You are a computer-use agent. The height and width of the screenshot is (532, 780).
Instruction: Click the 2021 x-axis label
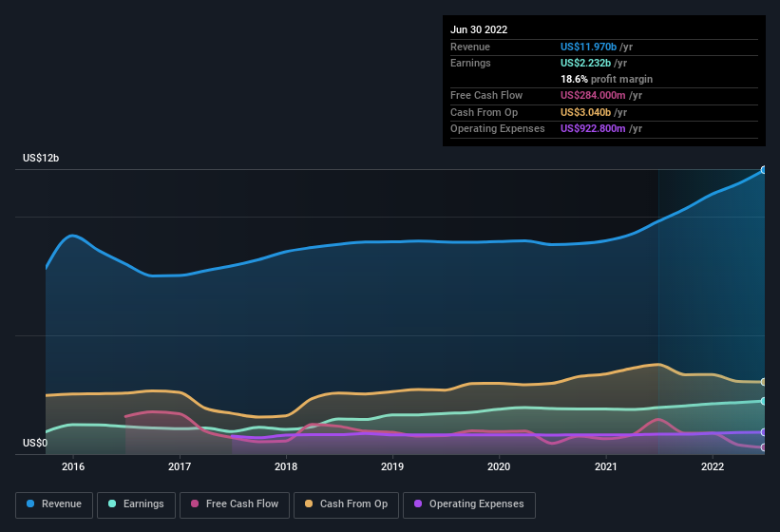pos(606,466)
